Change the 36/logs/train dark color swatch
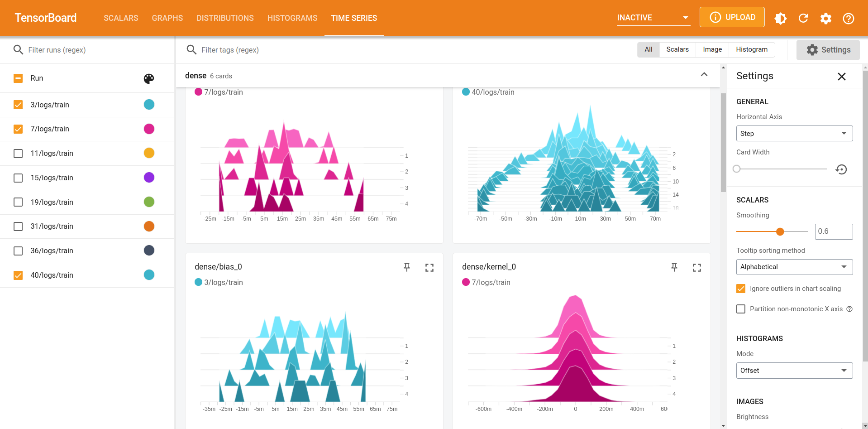 (x=149, y=251)
